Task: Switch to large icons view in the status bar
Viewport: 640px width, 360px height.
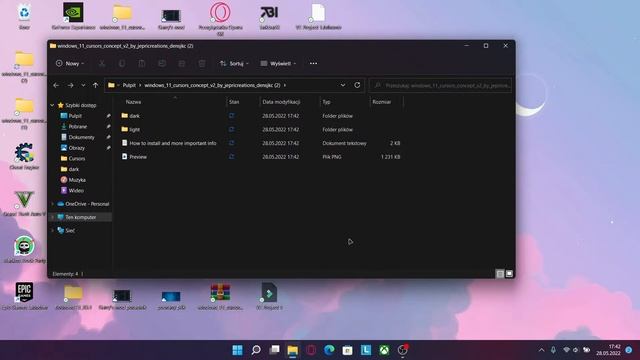Action: (x=509, y=274)
